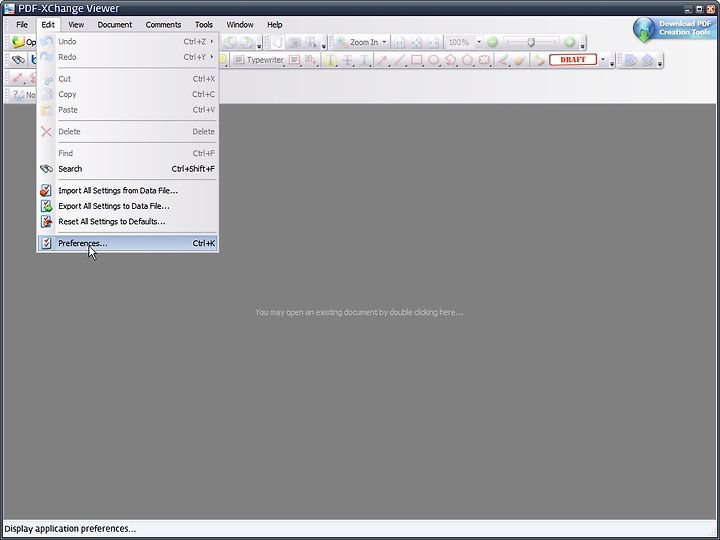Click the second shapes icon right of the stamp

(x=647, y=60)
